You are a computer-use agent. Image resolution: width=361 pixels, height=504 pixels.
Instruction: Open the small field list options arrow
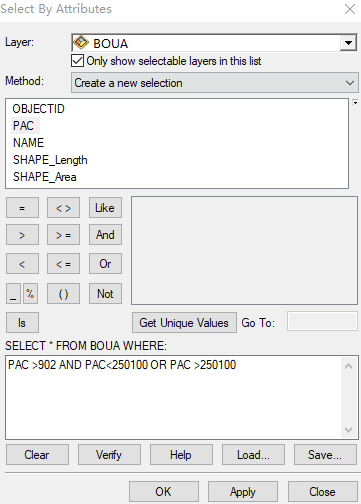355,103
